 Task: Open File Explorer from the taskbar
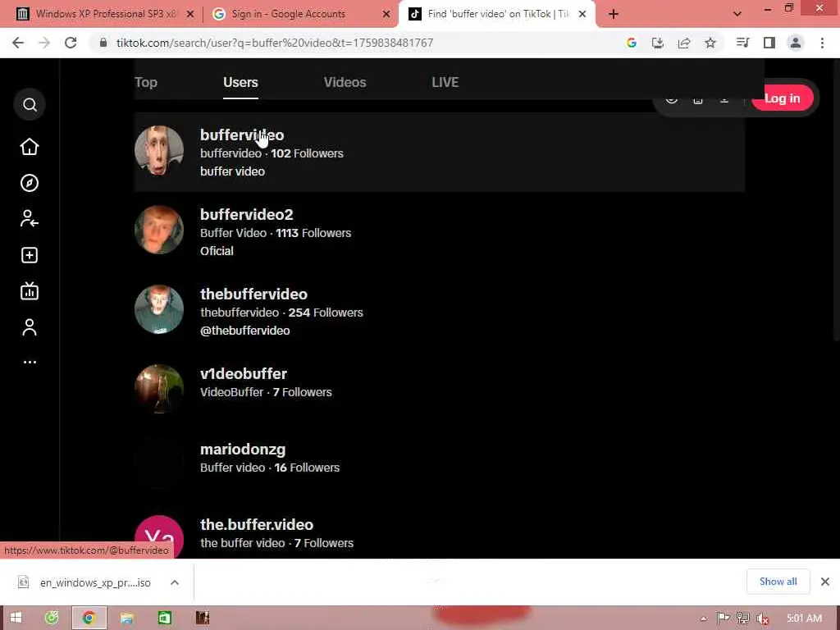(x=126, y=619)
